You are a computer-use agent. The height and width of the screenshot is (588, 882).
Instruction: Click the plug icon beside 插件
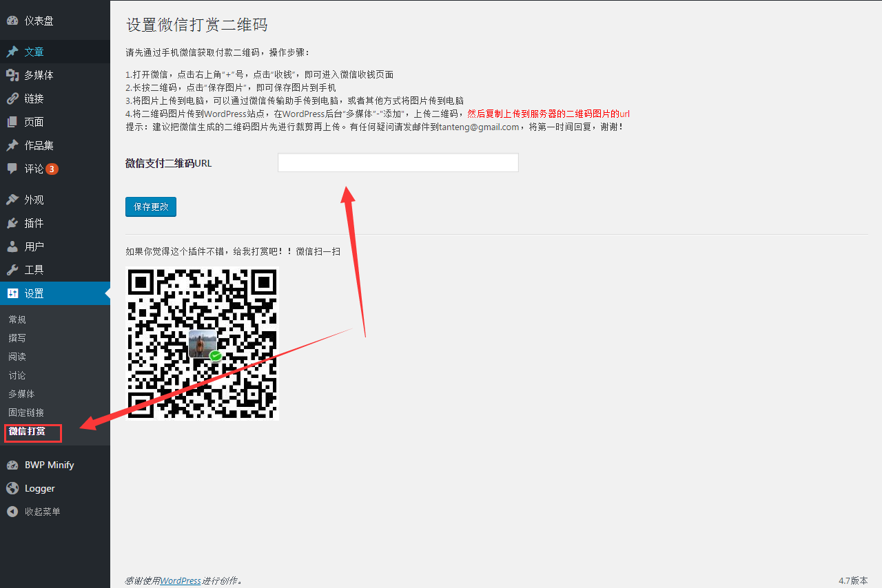click(12, 223)
